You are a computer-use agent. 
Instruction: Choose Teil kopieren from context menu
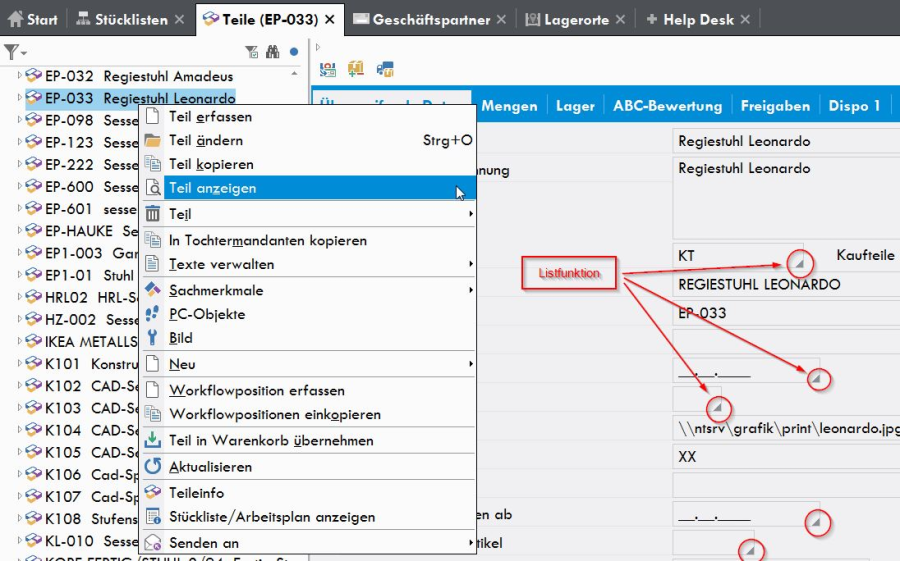click(x=308, y=164)
